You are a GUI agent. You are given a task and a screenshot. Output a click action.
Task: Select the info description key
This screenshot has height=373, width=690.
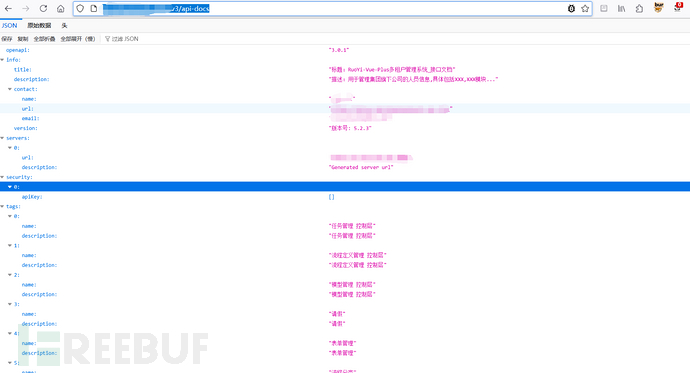pyautogui.click(x=31, y=80)
